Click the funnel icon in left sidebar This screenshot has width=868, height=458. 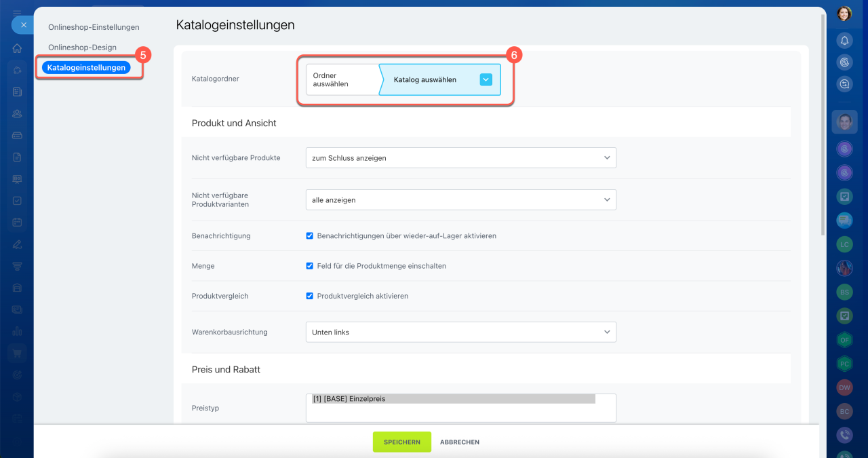point(17,265)
